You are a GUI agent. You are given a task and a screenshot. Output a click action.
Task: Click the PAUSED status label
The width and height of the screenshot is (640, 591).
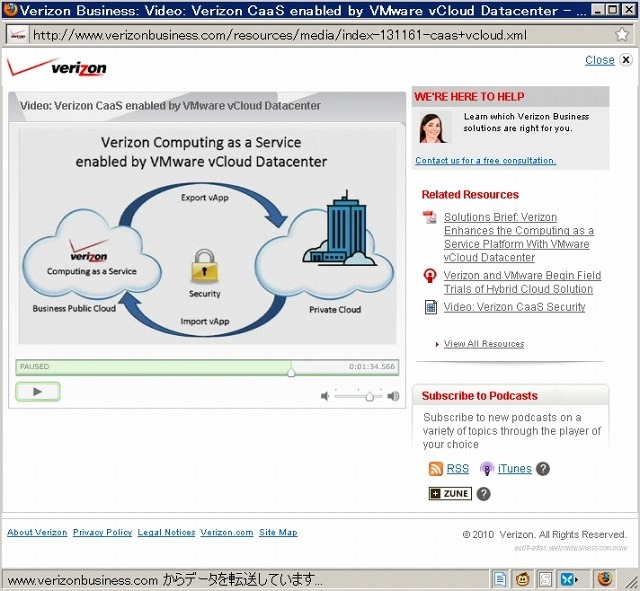34,367
